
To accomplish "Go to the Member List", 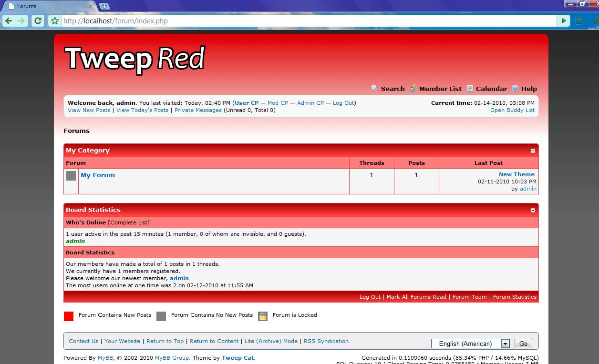I will 440,89.
